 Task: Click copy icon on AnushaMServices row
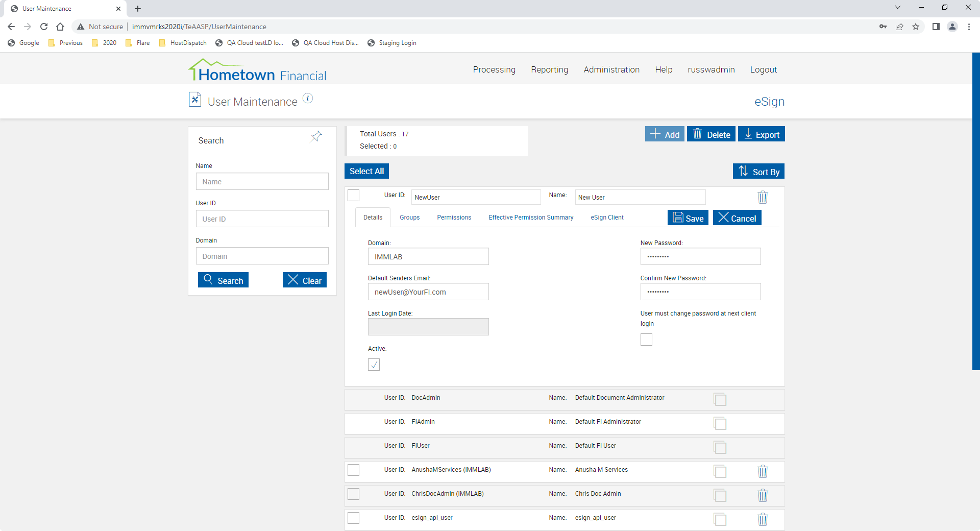coord(720,471)
